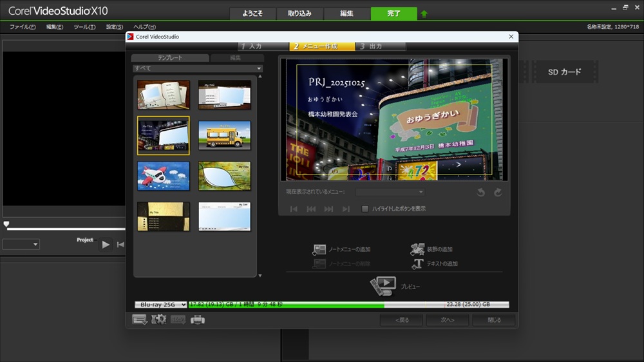Switch to the 編集 tab in the main window
Image resolution: width=644 pixels, height=362 pixels.
pos(346,14)
